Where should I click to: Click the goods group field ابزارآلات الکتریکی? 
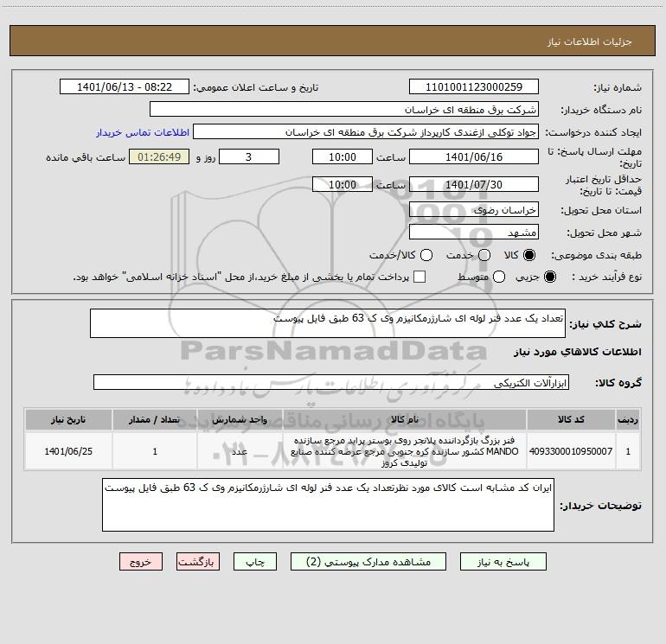331,382
